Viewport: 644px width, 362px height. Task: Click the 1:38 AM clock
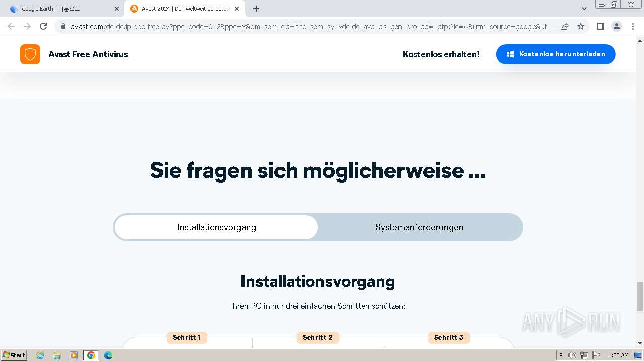[x=618, y=355]
